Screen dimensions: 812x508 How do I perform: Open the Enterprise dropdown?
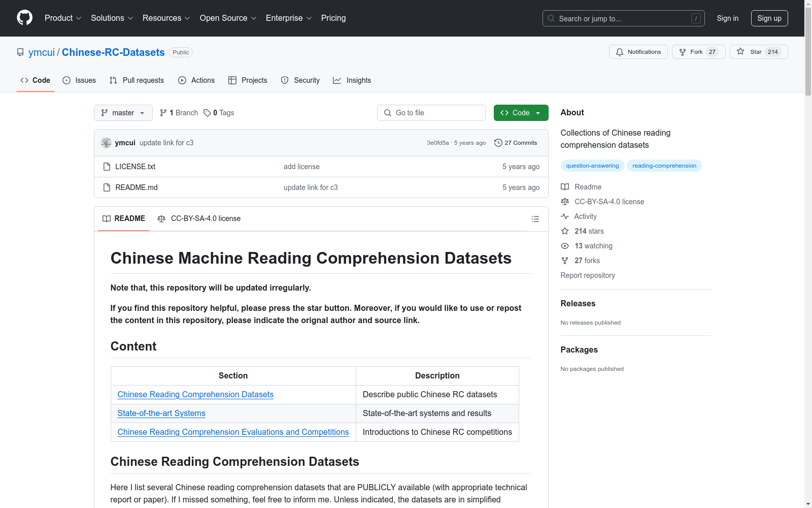(x=289, y=18)
